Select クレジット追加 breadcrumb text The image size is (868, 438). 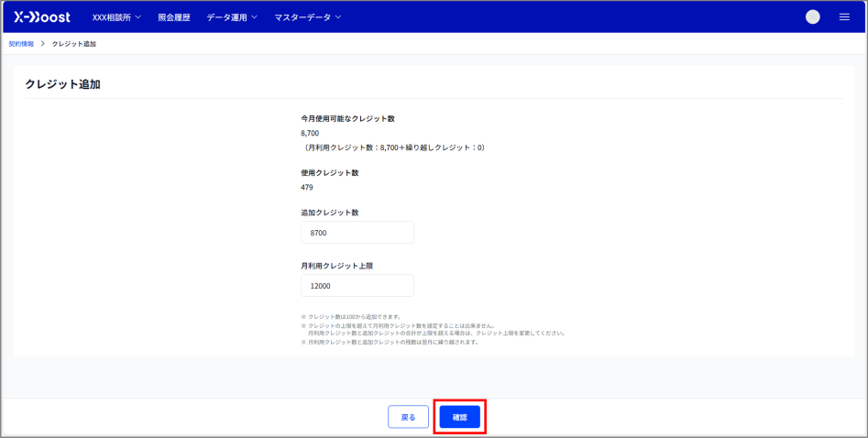tap(74, 44)
